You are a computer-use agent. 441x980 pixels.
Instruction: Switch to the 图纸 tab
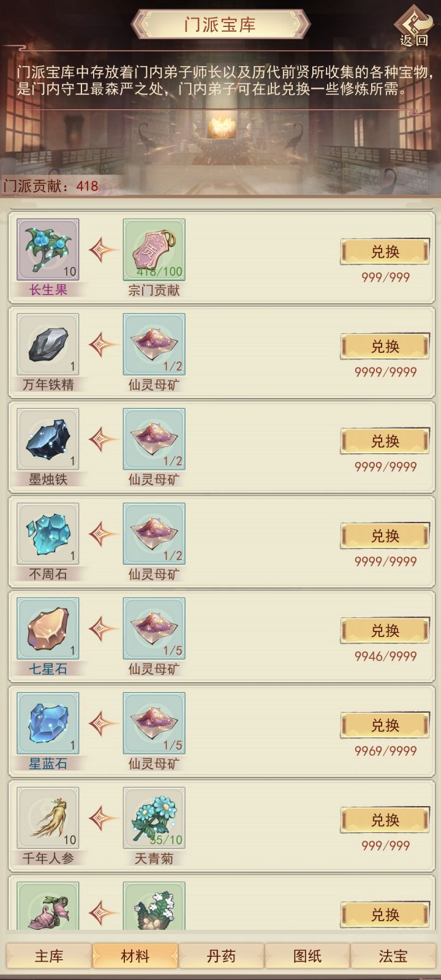[307, 956]
